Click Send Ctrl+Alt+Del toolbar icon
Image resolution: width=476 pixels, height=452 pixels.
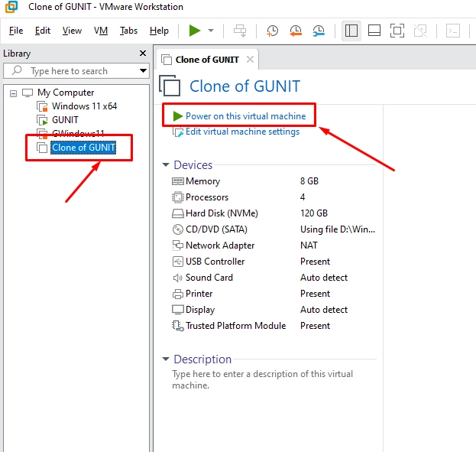click(240, 31)
